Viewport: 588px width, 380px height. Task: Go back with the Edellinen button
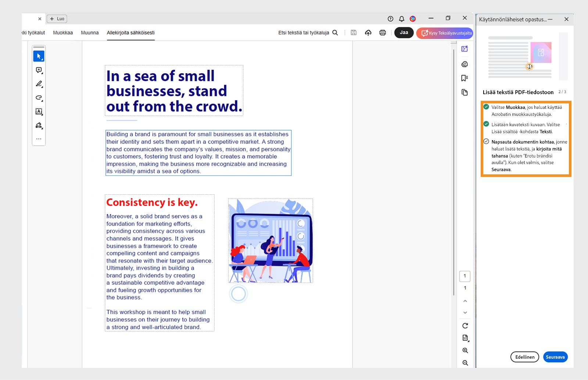(x=525, y=357)
